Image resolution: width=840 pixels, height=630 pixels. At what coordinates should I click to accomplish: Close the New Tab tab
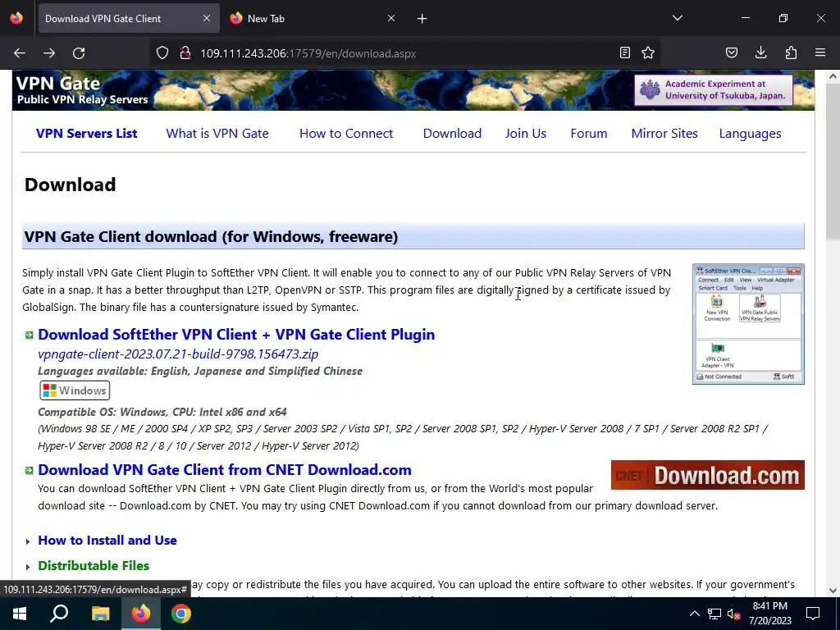[391, 18]
